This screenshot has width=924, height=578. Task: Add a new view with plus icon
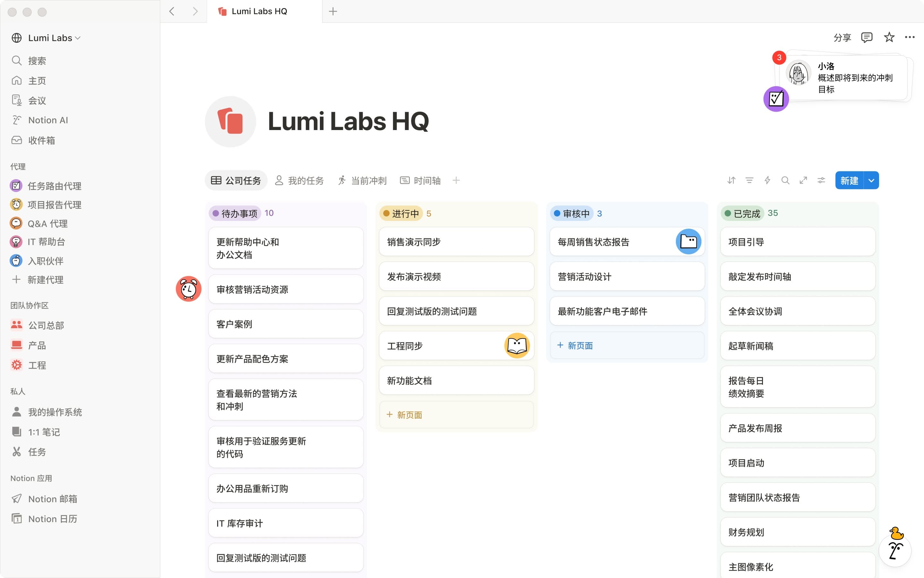pyautogui.click(x=456, y=180)
